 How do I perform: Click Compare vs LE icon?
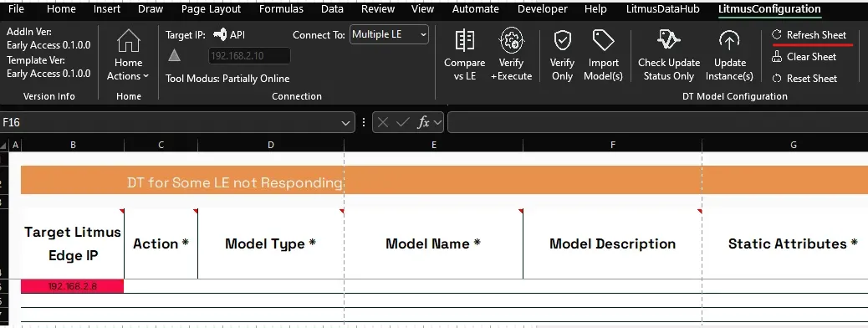coord(464,40)
